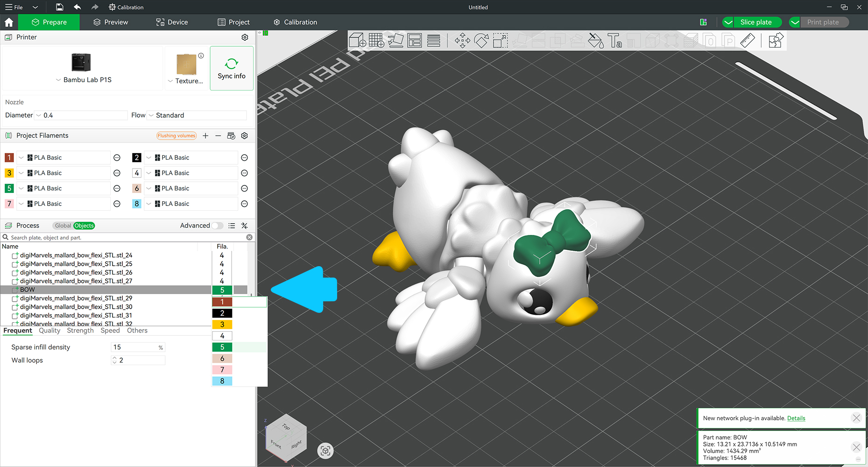Image resolution: width=868 pixels, height=467 pixels.
Task: Open the File menu
Action: pyautogui.click(x=14, y=7)
